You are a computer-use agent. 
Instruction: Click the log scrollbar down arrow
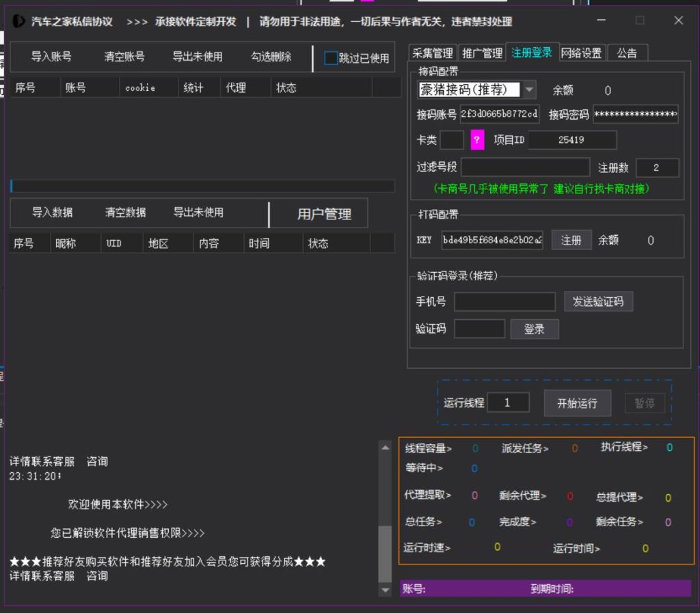pos(386,590)
